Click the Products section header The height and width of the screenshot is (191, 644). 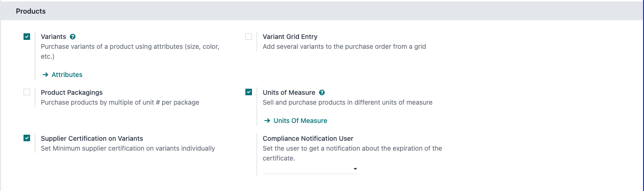pyautogui.click(x=31, y=11)
